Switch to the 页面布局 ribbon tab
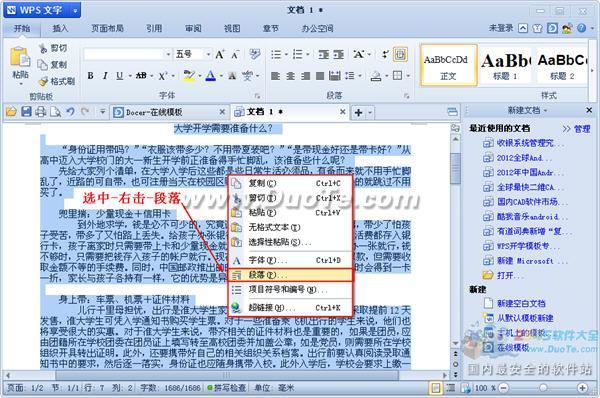600x398 pixels. pyautogui.click(x=108, y=28)
